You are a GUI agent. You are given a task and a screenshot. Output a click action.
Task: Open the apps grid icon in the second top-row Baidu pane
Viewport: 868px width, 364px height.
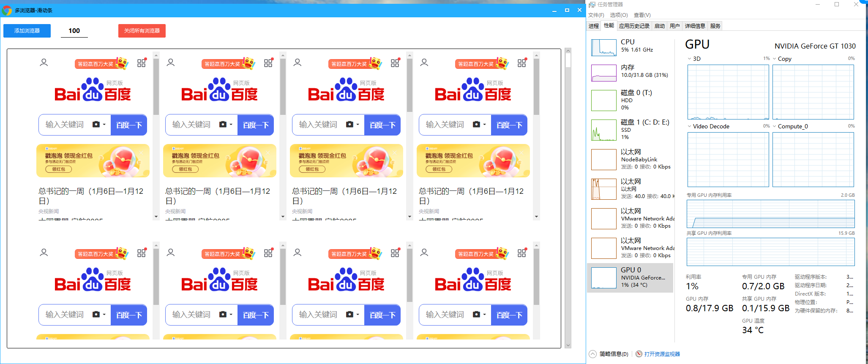(268, 62)
